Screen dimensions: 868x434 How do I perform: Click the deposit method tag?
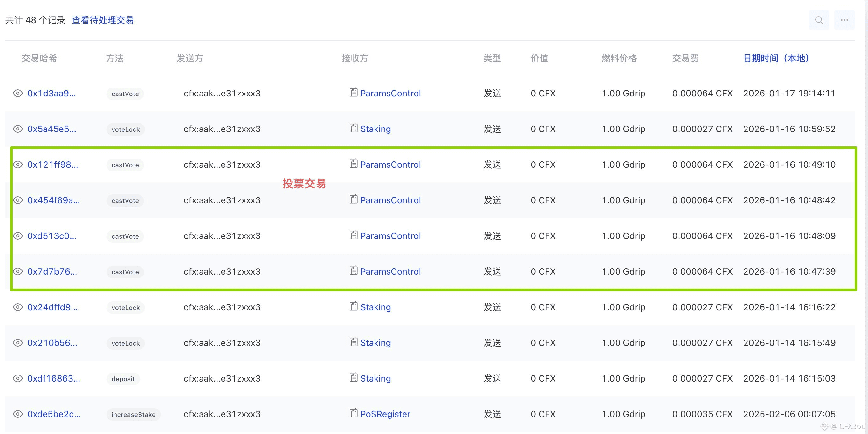[123, 379]
